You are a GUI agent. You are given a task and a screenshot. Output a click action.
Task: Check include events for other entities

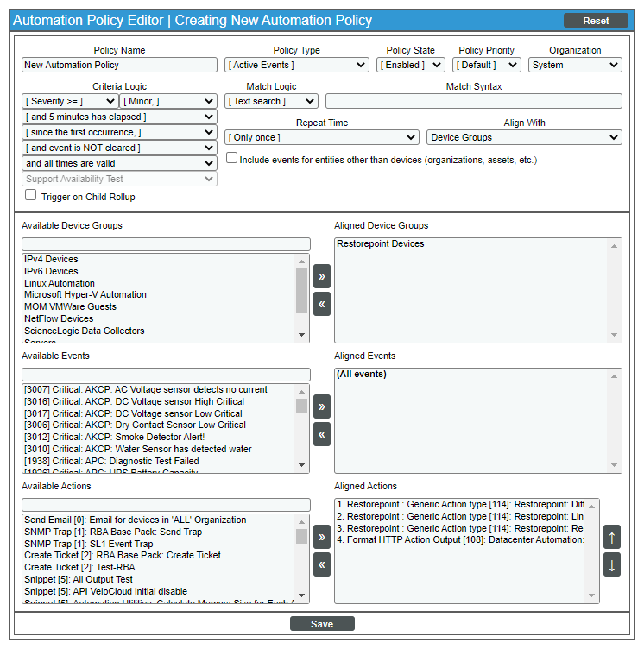pos(231,158)
